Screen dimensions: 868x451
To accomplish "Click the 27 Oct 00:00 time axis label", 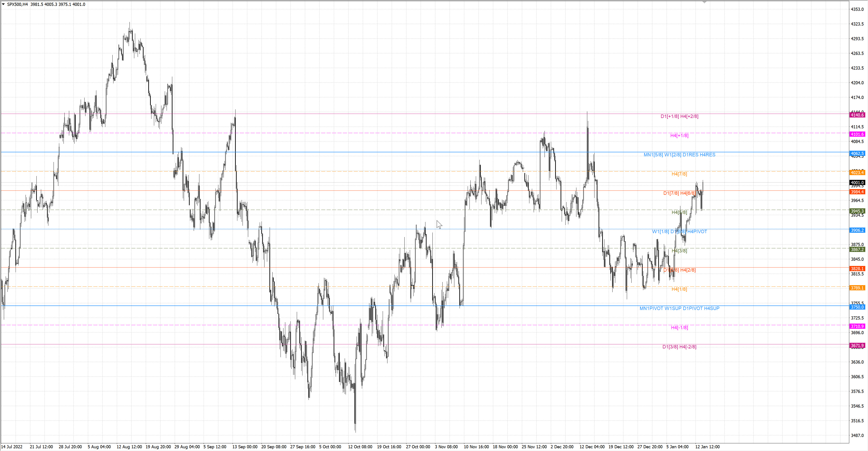I will (x=418, y=447).
